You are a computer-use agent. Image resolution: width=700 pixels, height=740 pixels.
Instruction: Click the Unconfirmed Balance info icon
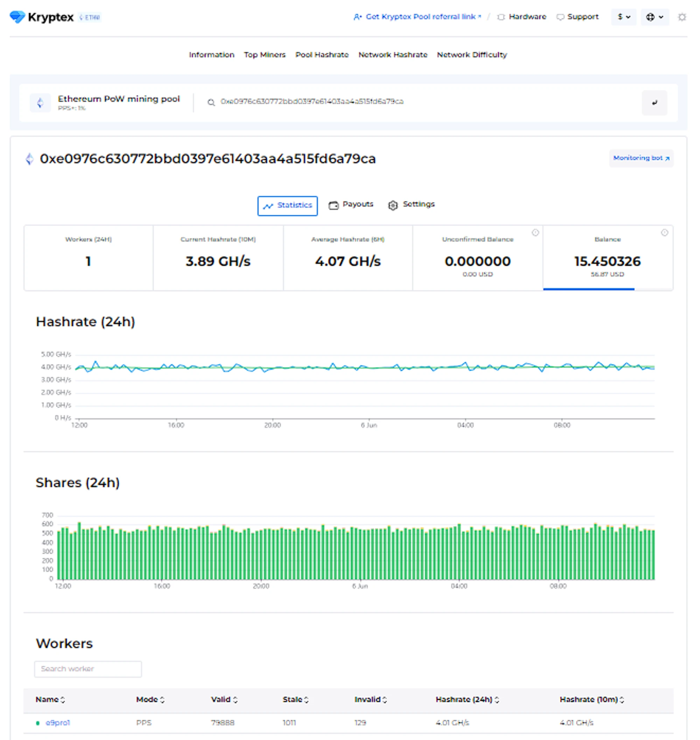pos(535,233)
